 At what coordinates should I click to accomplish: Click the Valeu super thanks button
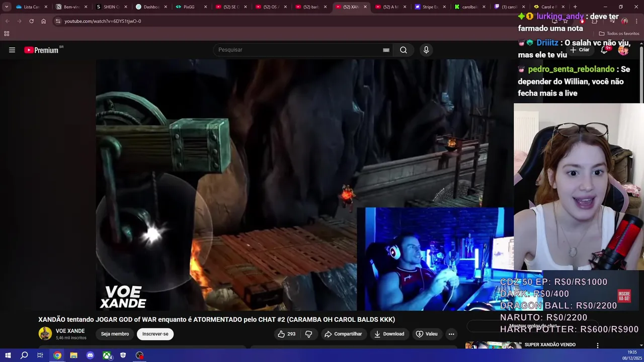[x=426, y=334]
